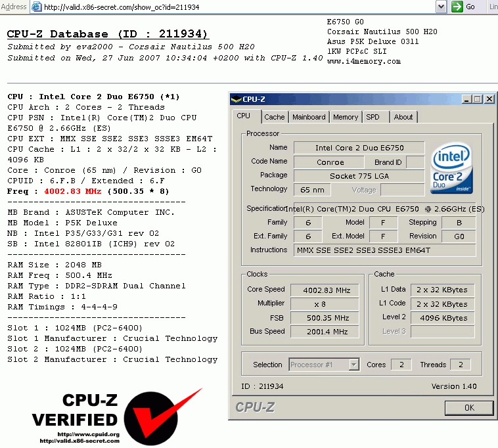
Task: Click the L1 Code value 2 x 32 KBytes
Action: 442,304
